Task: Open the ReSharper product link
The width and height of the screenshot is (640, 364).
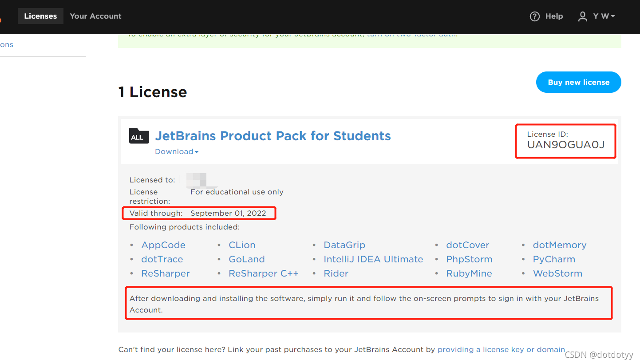Action: pos(166,273)
